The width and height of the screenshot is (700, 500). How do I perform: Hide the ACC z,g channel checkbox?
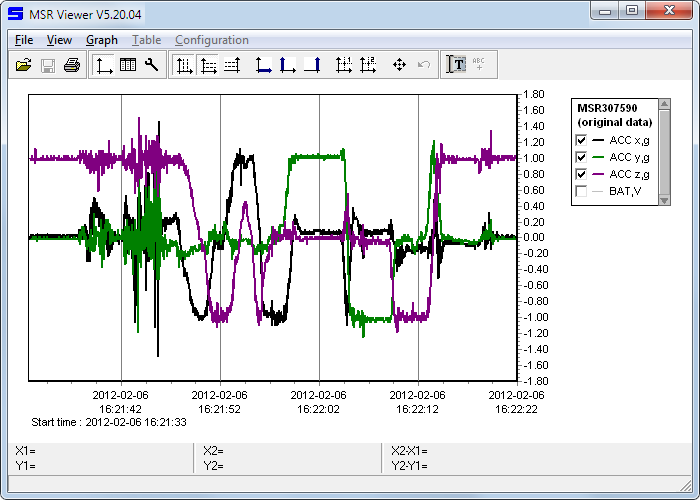(581, 175)
